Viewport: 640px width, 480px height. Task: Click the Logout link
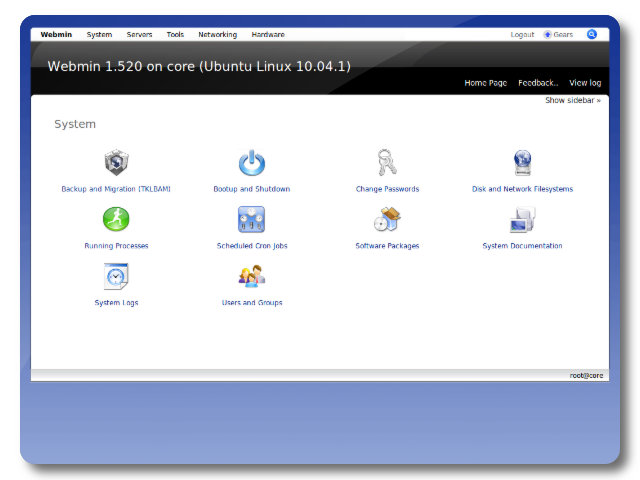pyautogui.click(x=522, y=35)
